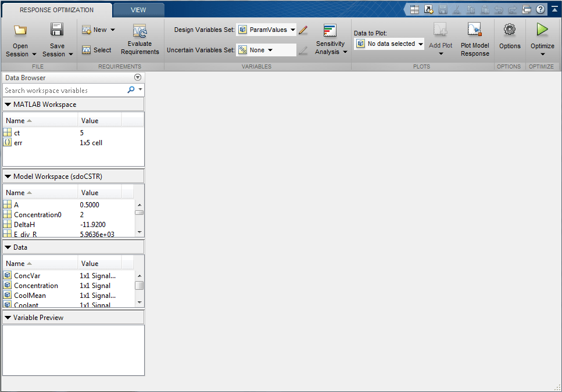Image resolution: width=562 pixels, height=392 pixels.
Task: Start optimization with green Optimize arrow
Action: click(x=542, y=30)
